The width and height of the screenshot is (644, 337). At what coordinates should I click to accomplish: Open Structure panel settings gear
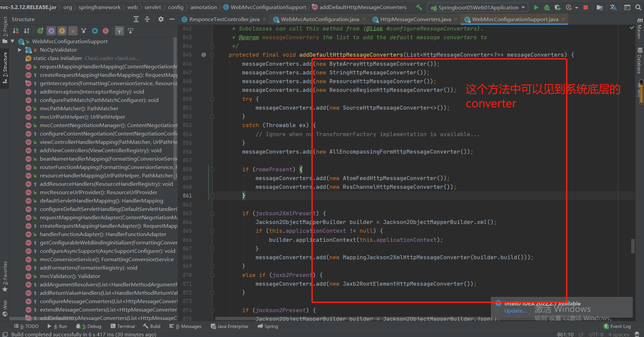click(x=161, y=19)
